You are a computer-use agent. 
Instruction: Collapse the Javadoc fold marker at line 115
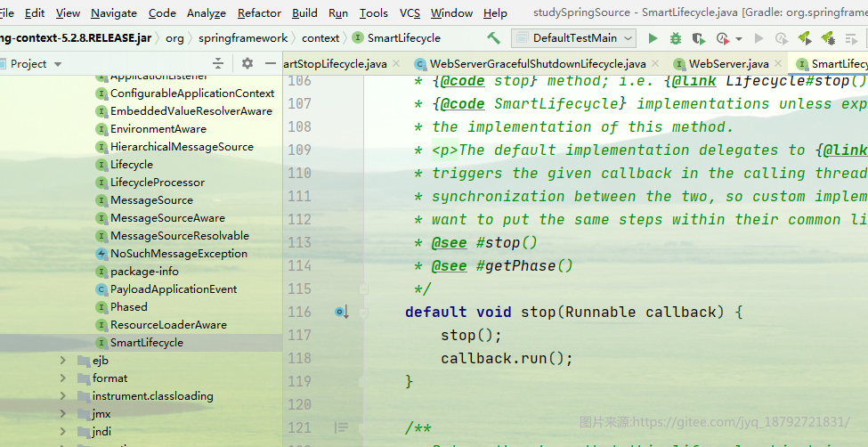coord(364,289)
